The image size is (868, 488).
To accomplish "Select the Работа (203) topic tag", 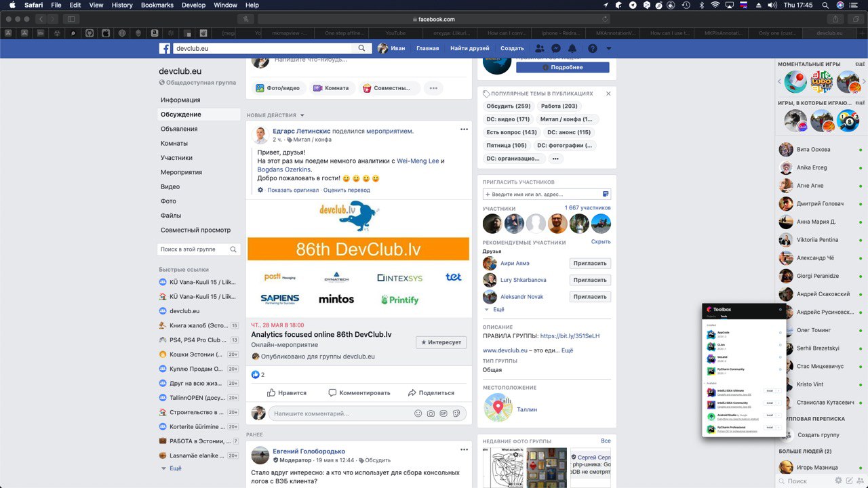I will 559,106.
